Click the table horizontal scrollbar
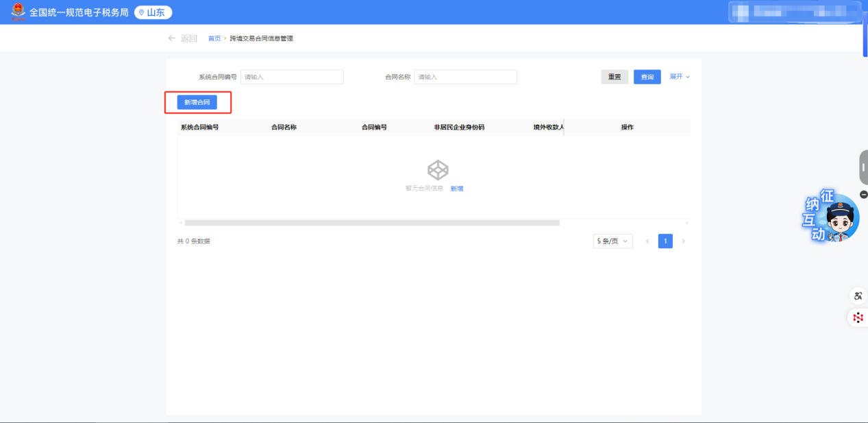This screenshot has width=868, height=423. [x=372, y=223]
